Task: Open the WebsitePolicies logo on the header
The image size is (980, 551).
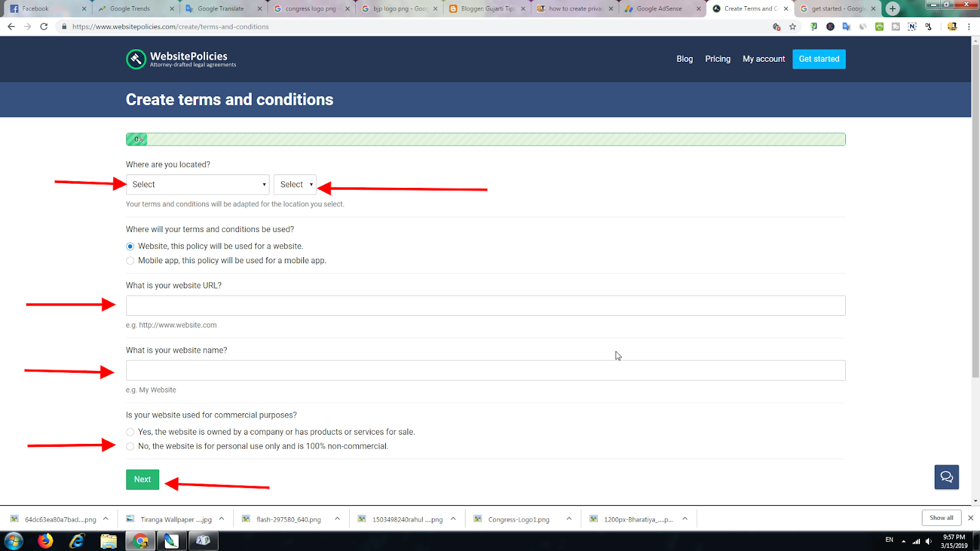Action: click(x=179, y=59)
